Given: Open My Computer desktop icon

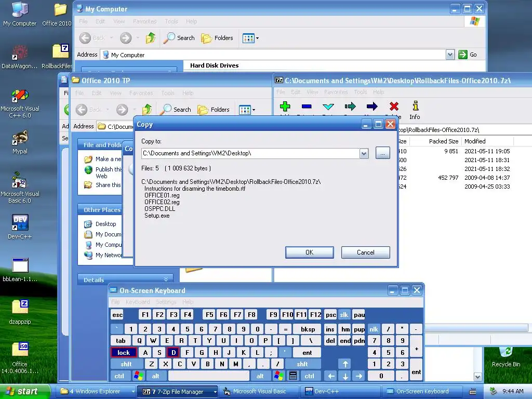Looking at the screenshot, I should [x=20, y=14].
